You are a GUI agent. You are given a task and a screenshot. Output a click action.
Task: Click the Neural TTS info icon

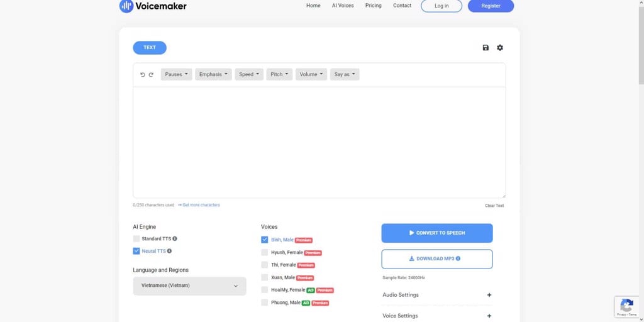click(169, 251)
